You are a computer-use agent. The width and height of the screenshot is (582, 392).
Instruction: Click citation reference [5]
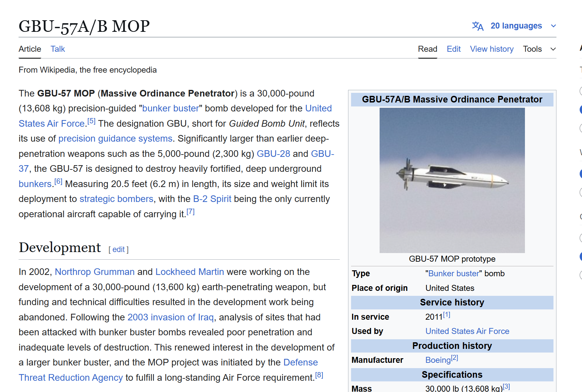point(92,121)
